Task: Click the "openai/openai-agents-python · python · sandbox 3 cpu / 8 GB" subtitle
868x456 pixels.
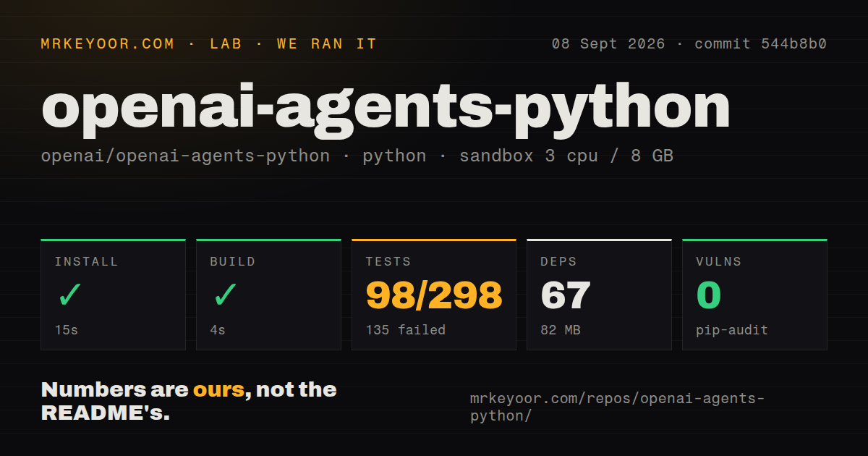Action: 357,156
